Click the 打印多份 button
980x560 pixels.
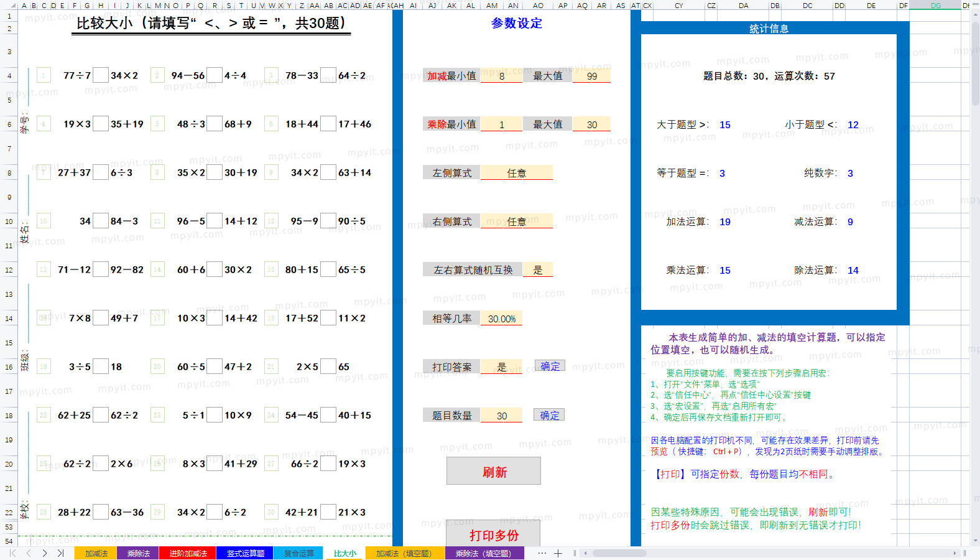pyautogui.click(x=494, y=534)
